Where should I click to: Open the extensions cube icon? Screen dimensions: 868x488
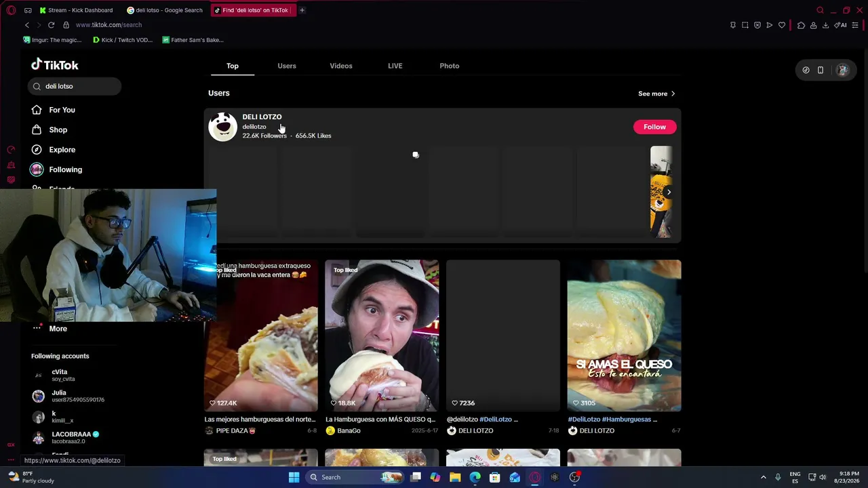tap(801, 25)
